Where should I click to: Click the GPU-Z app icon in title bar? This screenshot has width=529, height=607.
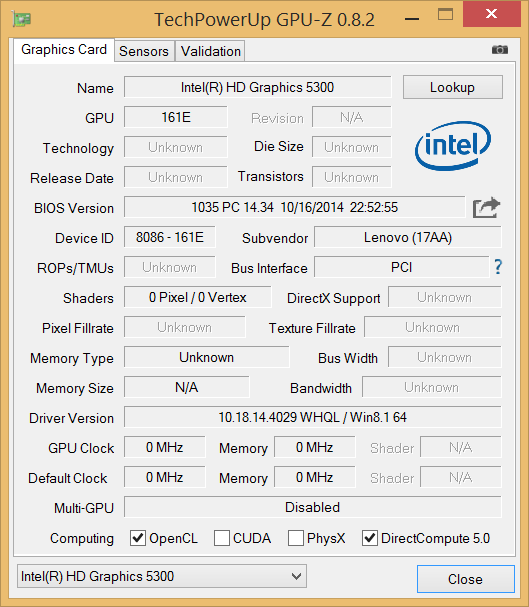[x=21, y=19]
